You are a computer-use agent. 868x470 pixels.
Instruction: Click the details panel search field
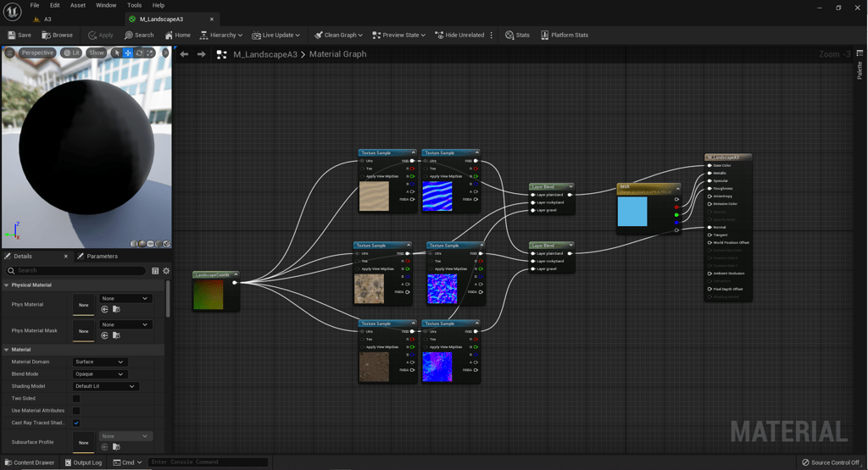point(76,271)
